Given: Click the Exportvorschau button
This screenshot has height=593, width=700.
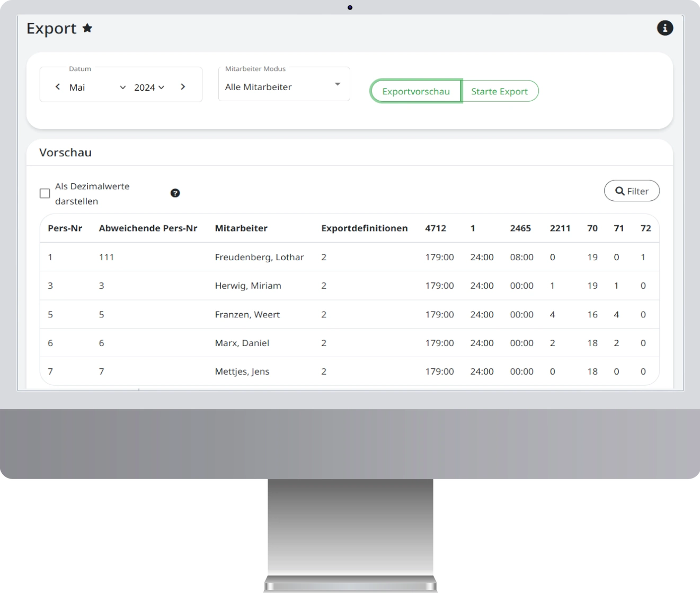Looking at the screenshot, I should pyautogui.click(x=415, y=91).
